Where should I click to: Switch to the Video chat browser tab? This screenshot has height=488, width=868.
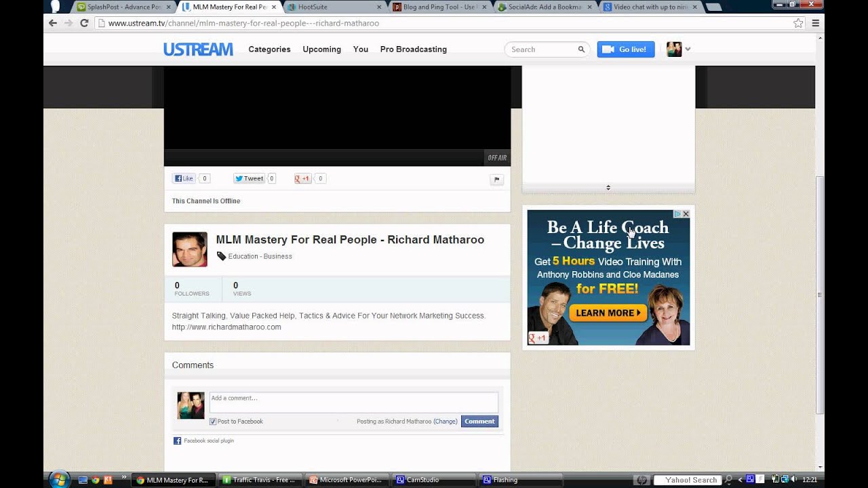coord(650,7)
